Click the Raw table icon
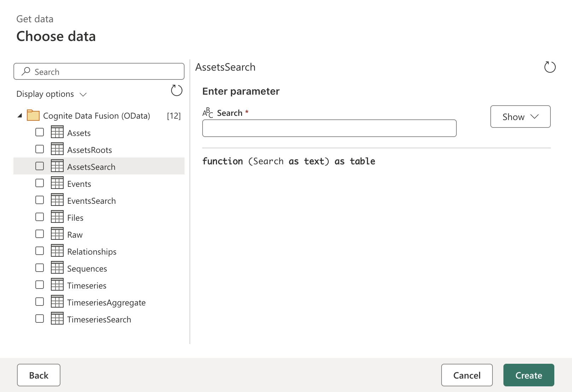This screenshot has width=572, height=392. (x=57, y=234)
